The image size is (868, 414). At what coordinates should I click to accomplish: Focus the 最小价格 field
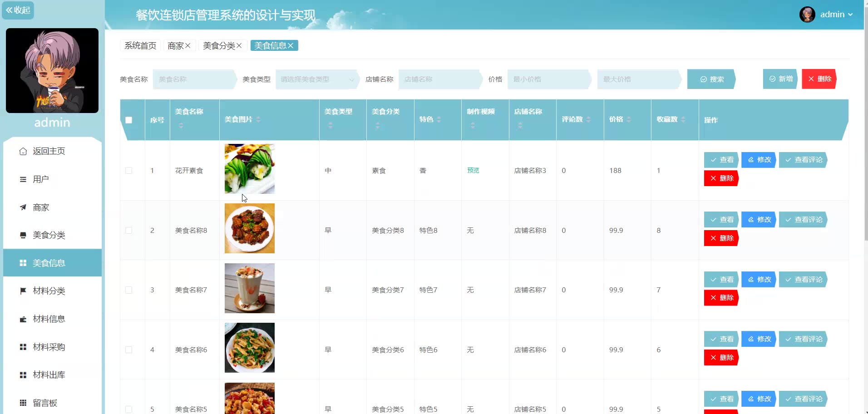coord(549,79)
